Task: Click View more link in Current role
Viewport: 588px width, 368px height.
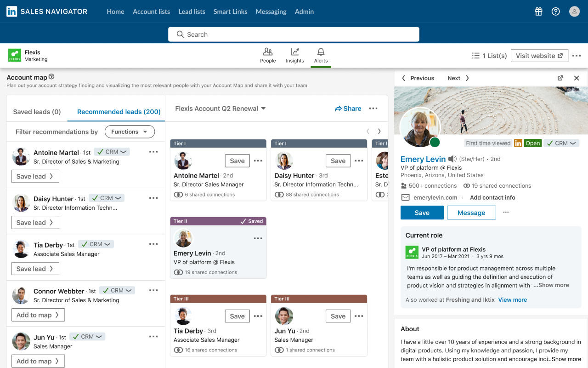Action: coord(513,299)
